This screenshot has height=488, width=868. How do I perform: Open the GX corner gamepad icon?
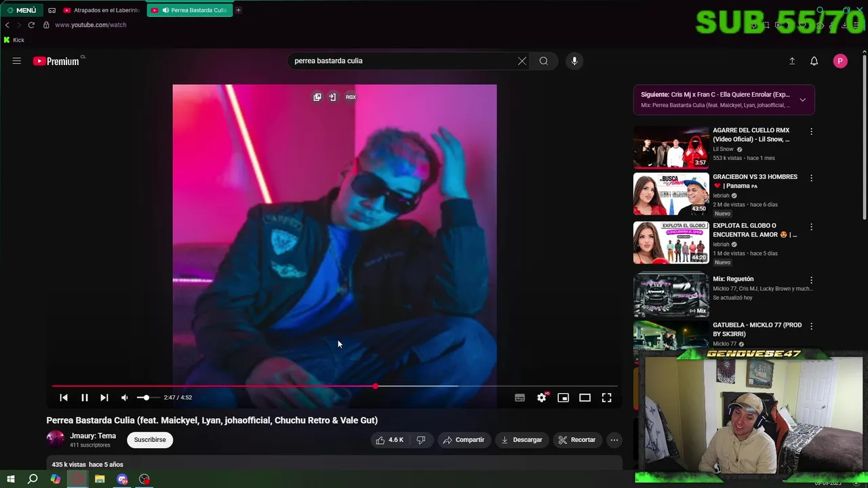coord(52,10)
